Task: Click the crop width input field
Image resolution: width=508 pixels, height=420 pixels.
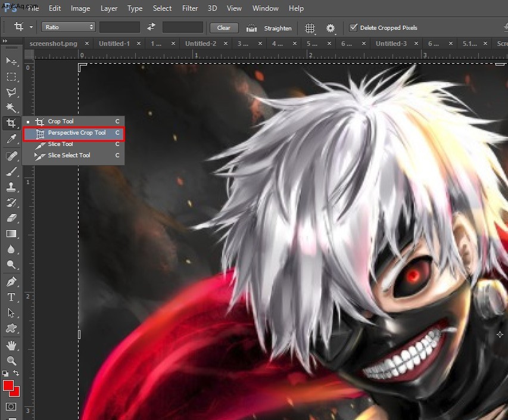Action: click(x=120, y=27)
